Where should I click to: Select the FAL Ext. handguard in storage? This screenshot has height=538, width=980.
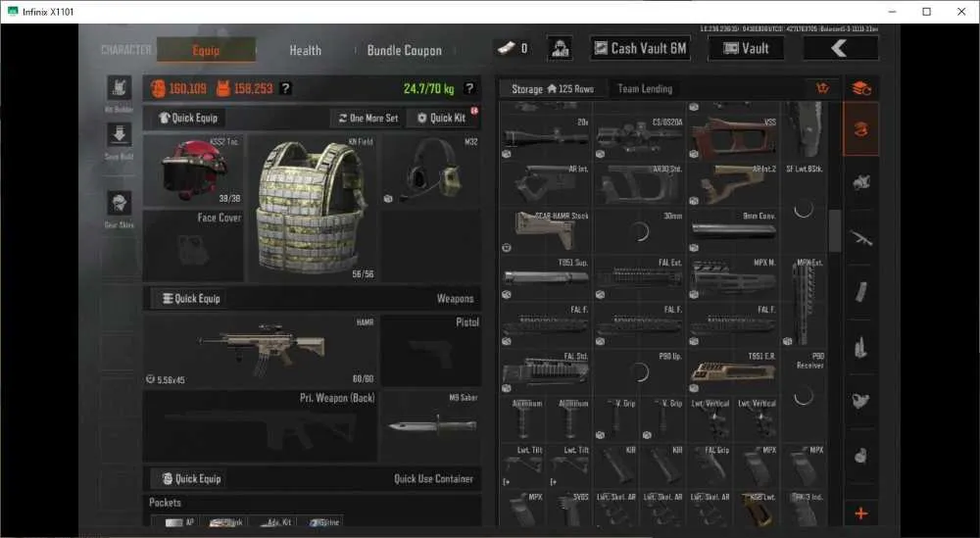coord(639,277)
